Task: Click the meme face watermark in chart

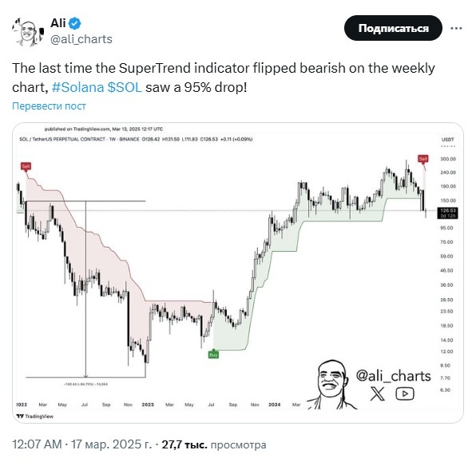Action: (x=331, y=384)
